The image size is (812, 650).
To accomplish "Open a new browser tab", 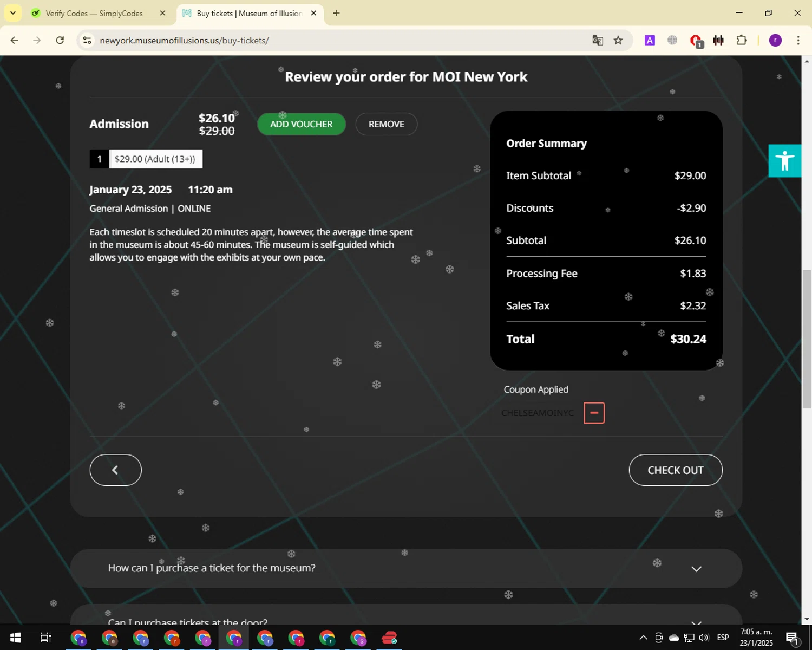I will tap(336, 13).
